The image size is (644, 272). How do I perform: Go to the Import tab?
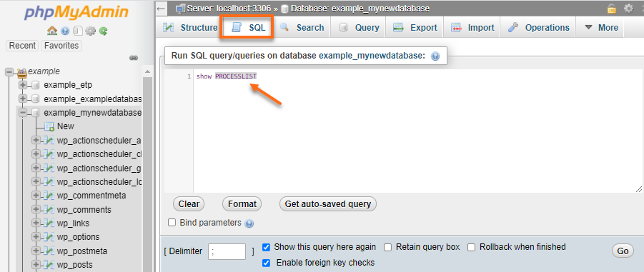click(472, 28)
